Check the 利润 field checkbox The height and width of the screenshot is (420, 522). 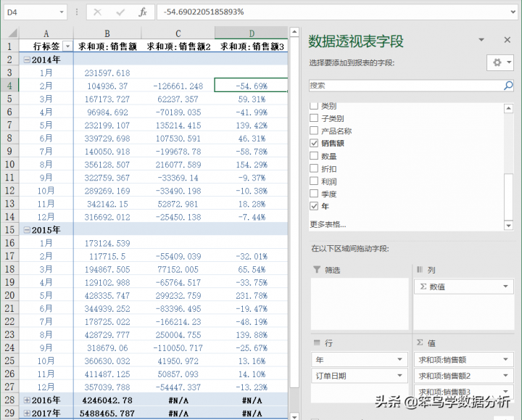314,181
